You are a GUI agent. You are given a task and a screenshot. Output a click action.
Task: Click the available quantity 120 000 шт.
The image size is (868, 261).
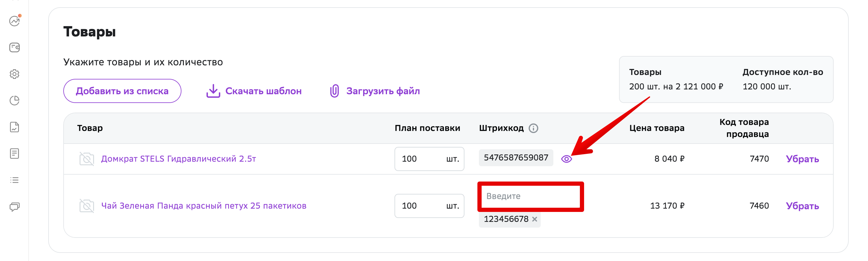coord(767,87)
